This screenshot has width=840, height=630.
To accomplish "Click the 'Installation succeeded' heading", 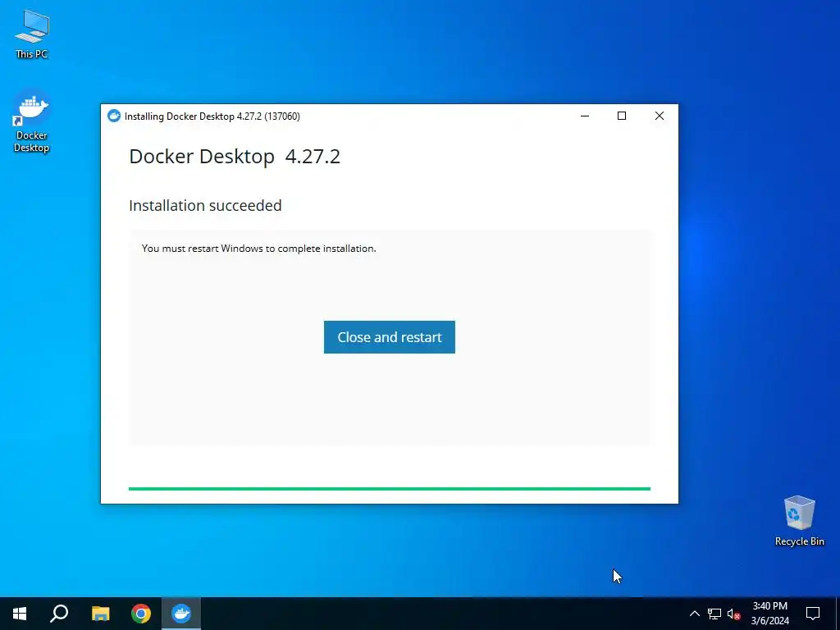I will point(205,206).
